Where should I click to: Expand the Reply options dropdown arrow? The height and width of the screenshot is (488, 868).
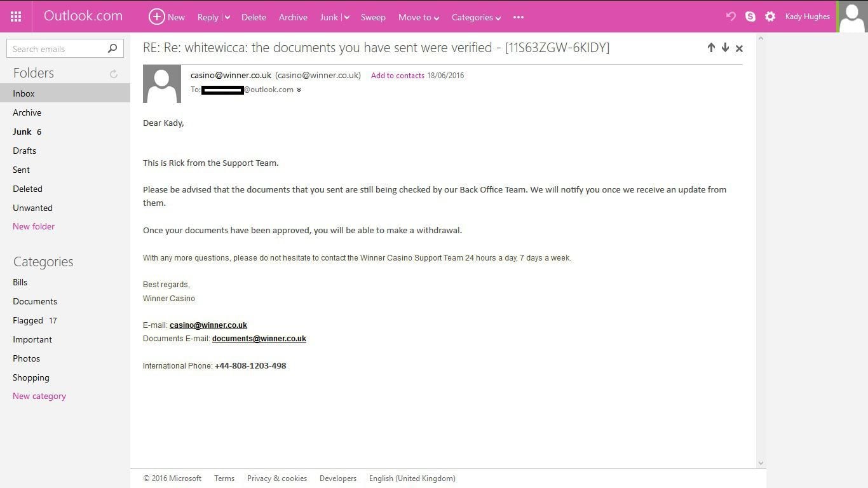pos(227,18)
